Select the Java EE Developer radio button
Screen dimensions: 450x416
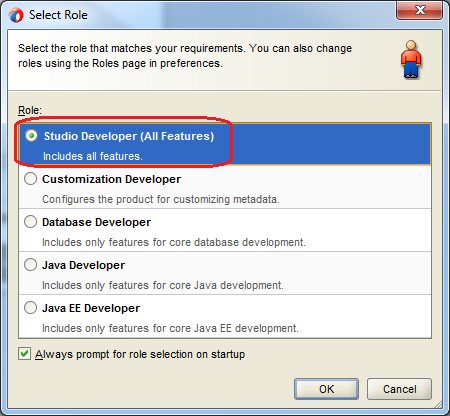point(30,308)
